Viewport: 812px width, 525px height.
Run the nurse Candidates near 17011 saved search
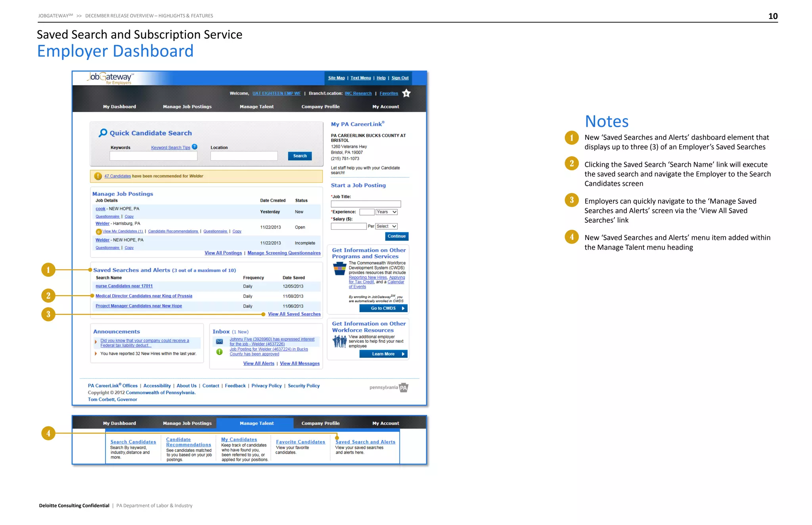(124, 286)
